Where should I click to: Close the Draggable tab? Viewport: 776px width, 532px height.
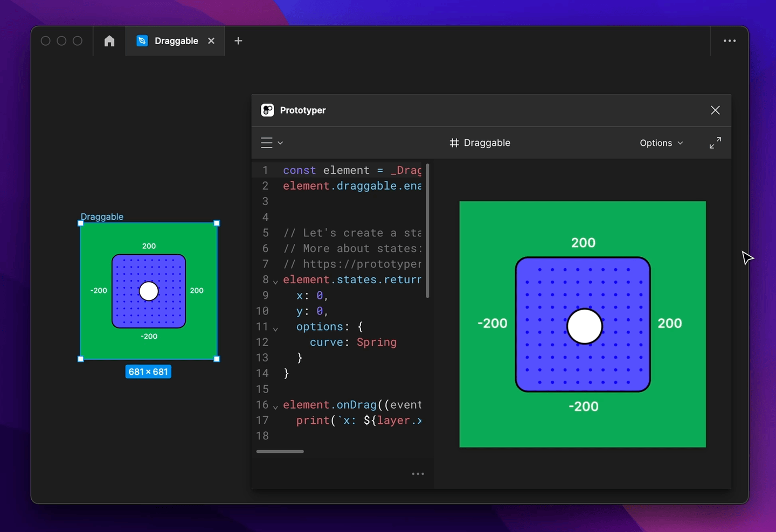coord(211,40)
